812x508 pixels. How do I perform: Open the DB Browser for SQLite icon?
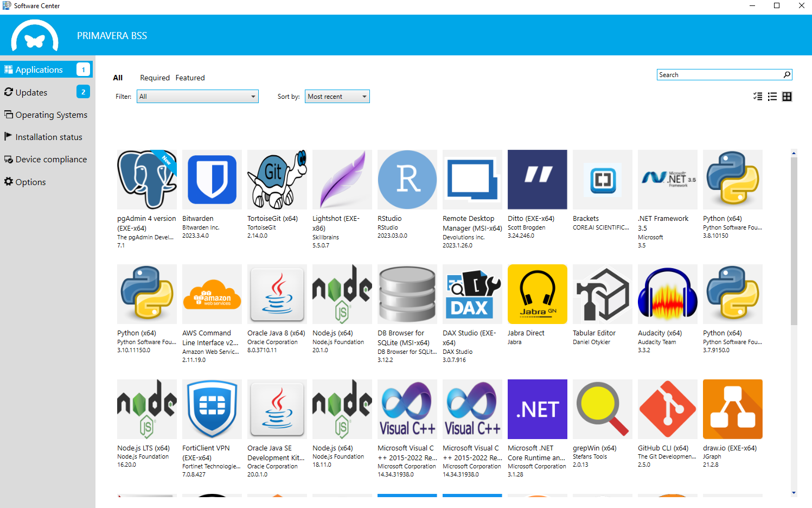[x=407, y=294]
